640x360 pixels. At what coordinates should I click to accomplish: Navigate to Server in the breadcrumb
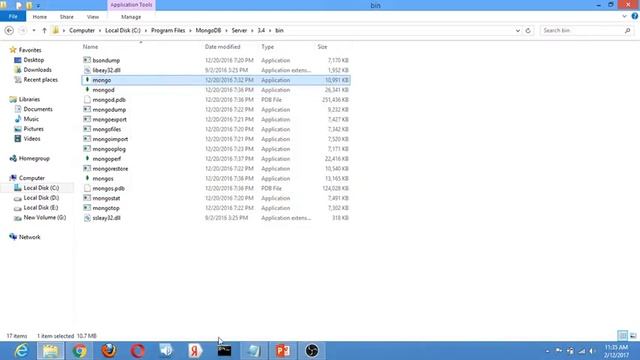coord(239,31)
